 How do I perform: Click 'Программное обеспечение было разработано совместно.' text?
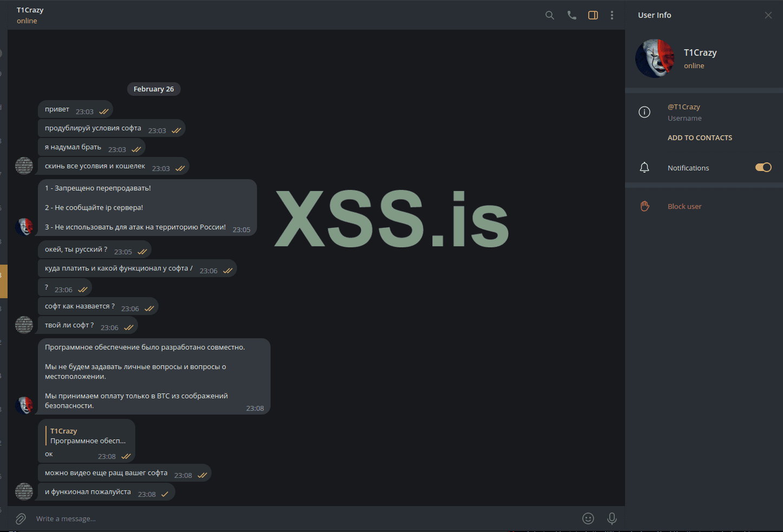tap(145, 347)
